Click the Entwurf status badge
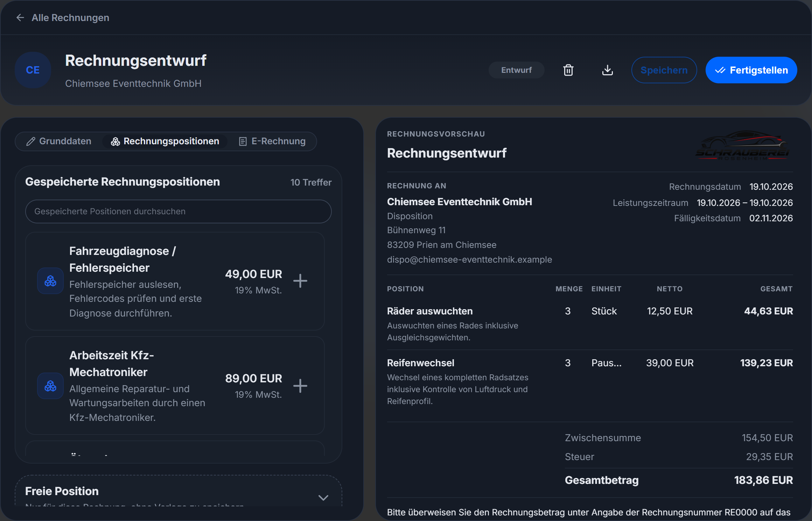Screen dimensions: 812x521 coord(516,70)
